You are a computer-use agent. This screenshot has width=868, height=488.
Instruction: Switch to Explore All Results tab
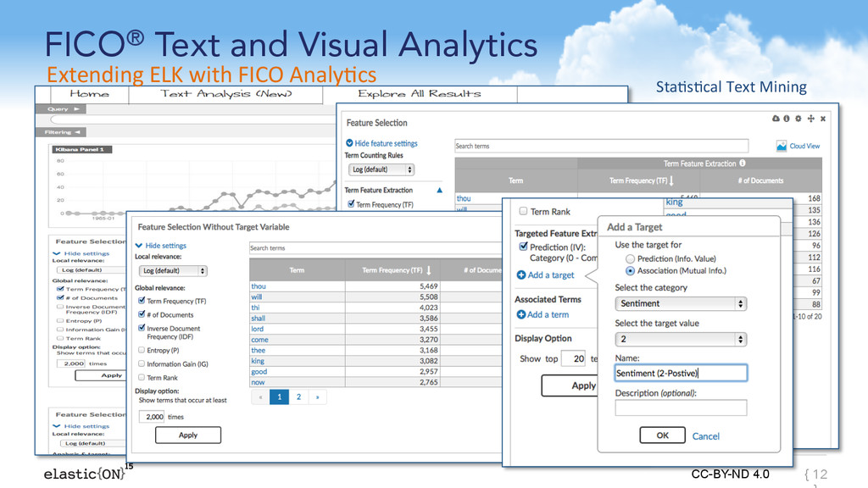tap(419, 94)
